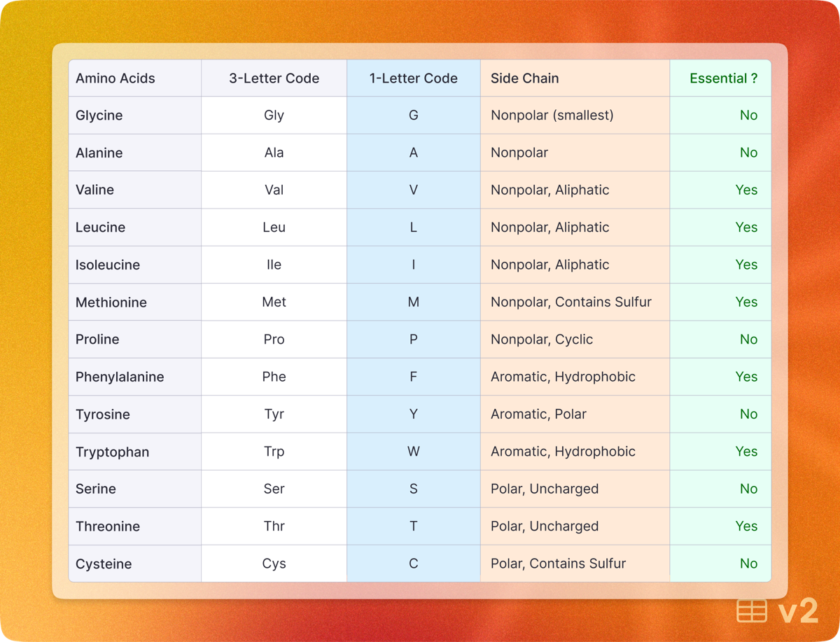Image resolution: width=840 pixels, height=642 pixels.
Task: Click the Yes value in the Threonine row
Action: coord(746,526)
